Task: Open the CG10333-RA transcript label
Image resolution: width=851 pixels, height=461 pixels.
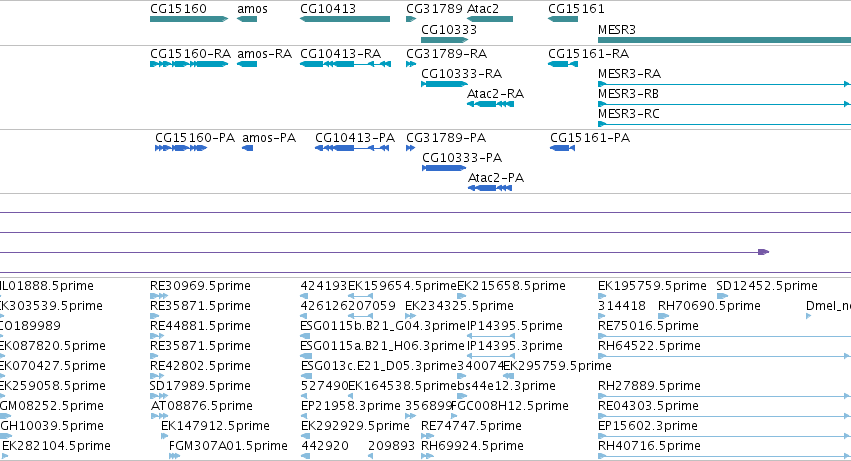Action: point(461,74)
